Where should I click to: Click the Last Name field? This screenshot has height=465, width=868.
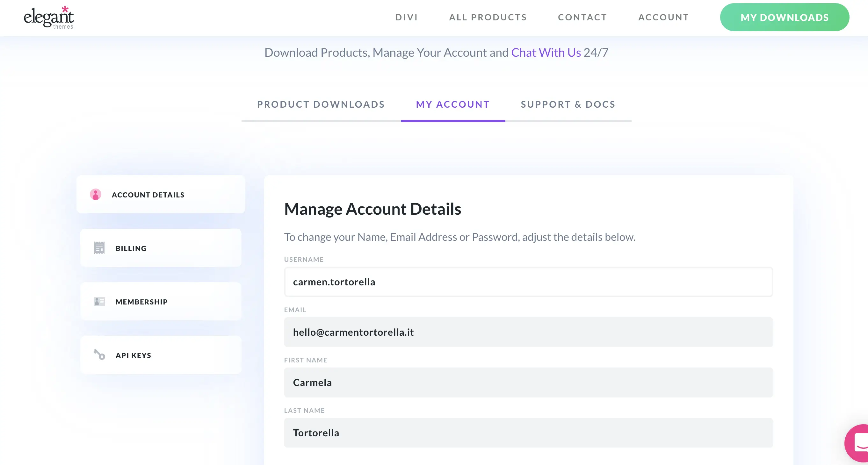(x=528, y=433)
